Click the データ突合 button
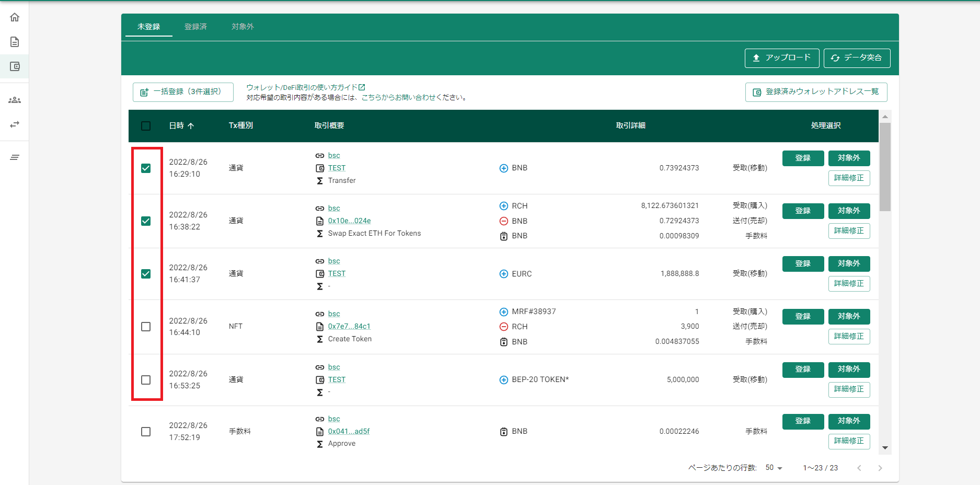The width and height of the screenshot is (980, 485). (x=857, y=58)
